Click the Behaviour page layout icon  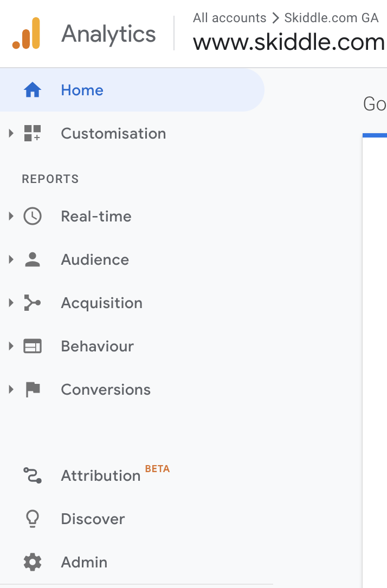pos(33,346)
